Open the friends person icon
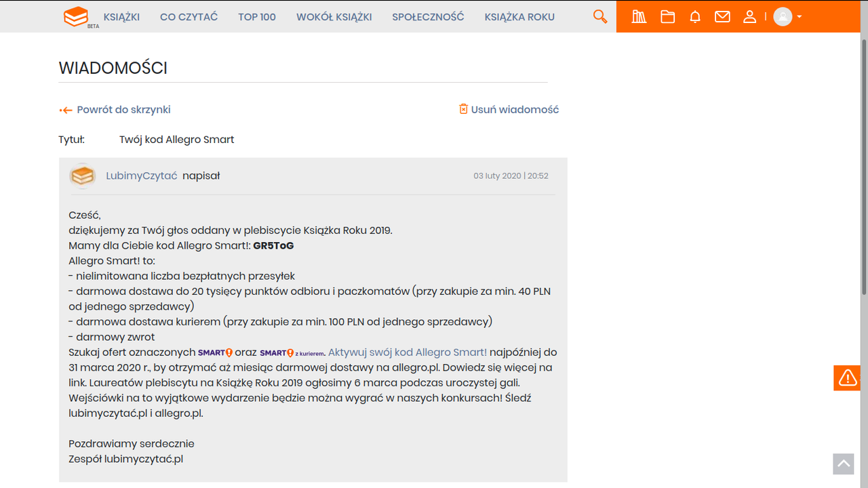 click(749, 16)
